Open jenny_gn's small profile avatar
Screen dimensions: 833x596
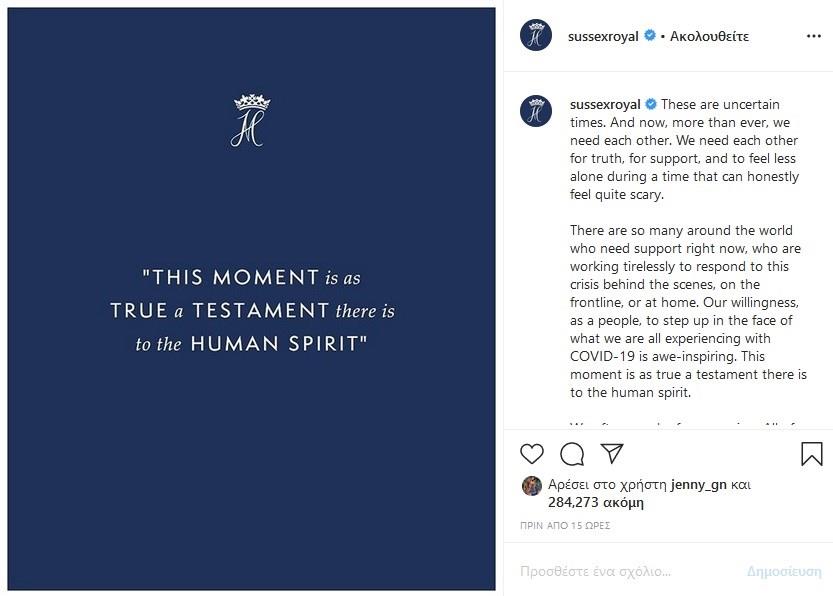coord(531,485)
